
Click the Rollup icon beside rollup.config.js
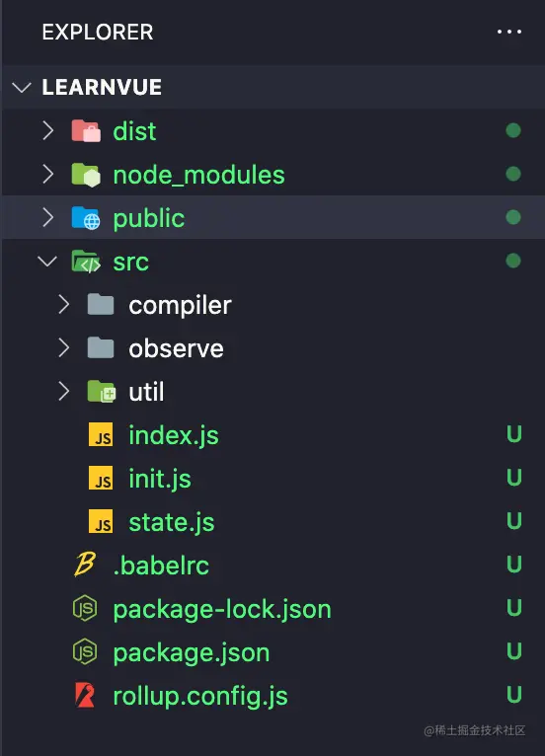coord(85,695)
